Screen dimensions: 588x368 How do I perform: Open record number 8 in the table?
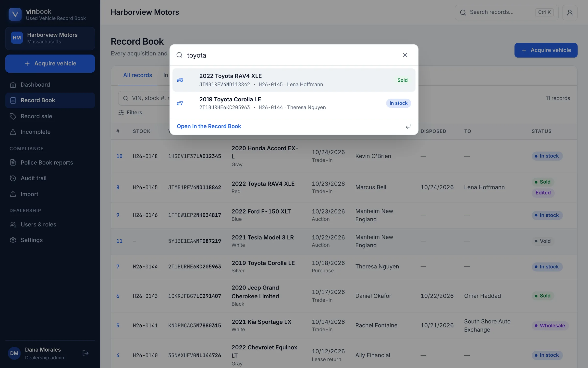[x=118, y=187]
